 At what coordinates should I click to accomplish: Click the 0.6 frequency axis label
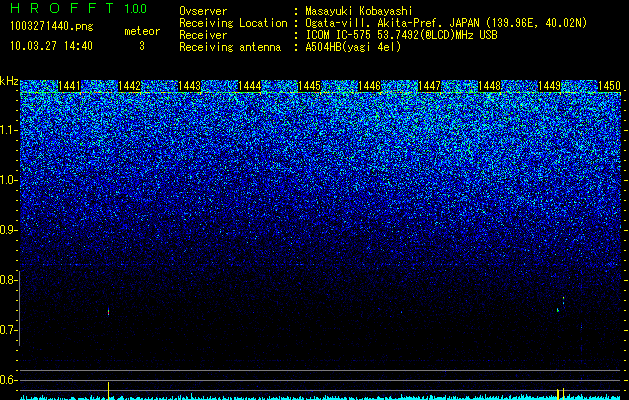tap(8, 380)
